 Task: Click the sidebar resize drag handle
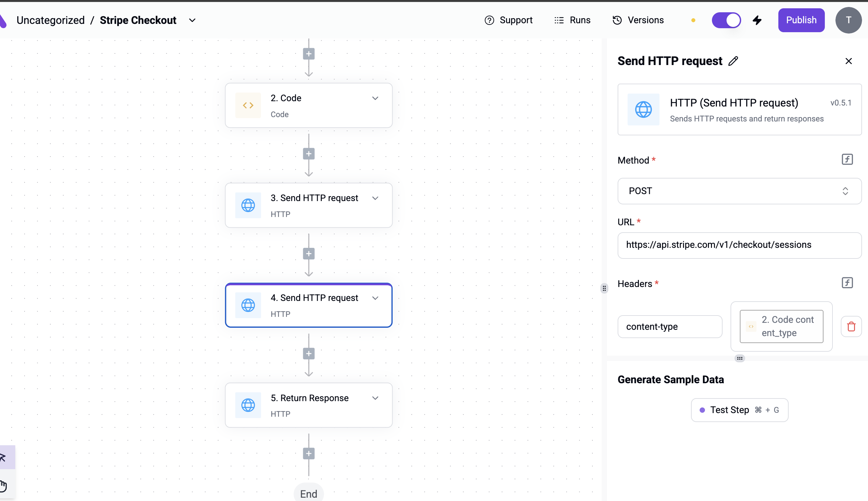click(604, 288)
